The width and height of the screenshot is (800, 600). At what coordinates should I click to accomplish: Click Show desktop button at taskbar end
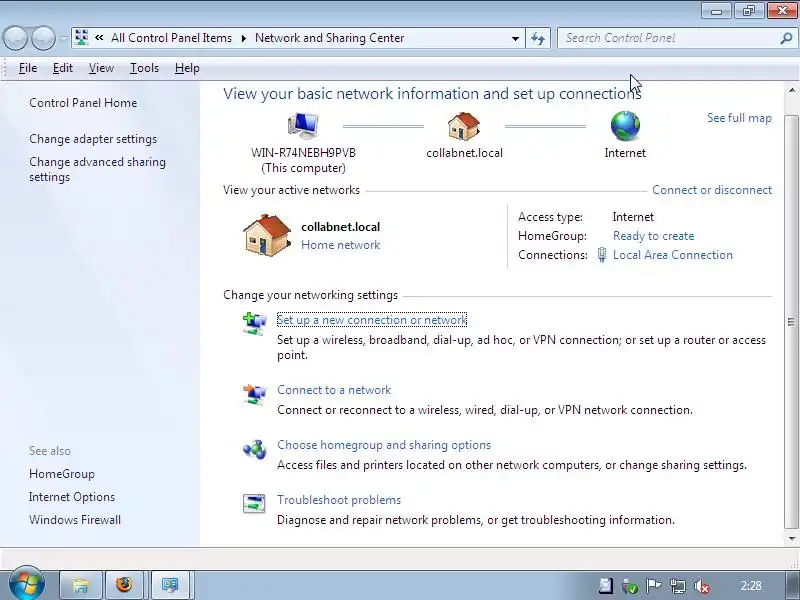tap(793, 585)
